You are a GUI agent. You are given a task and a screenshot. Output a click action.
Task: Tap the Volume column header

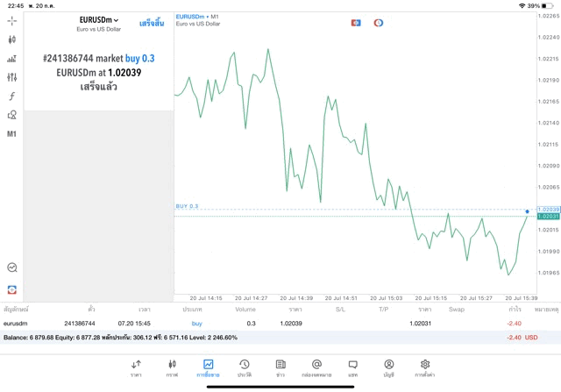tap(245, 310)
